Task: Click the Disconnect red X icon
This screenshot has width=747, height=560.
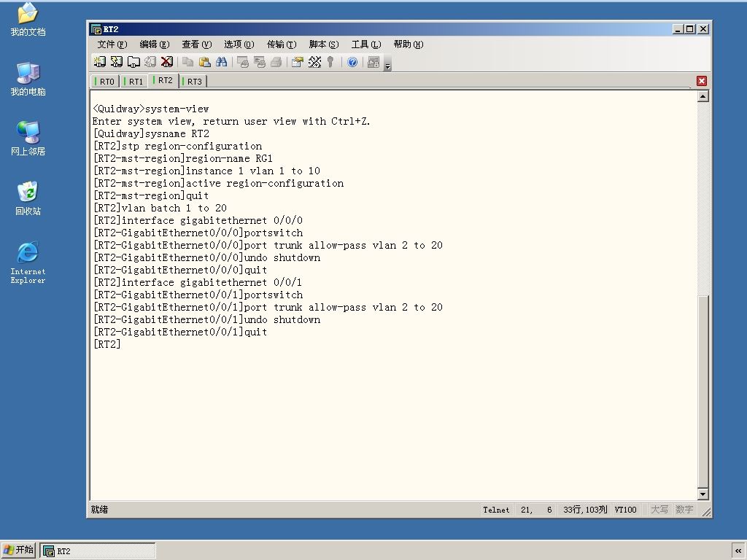Action: [x=167, y=62]
